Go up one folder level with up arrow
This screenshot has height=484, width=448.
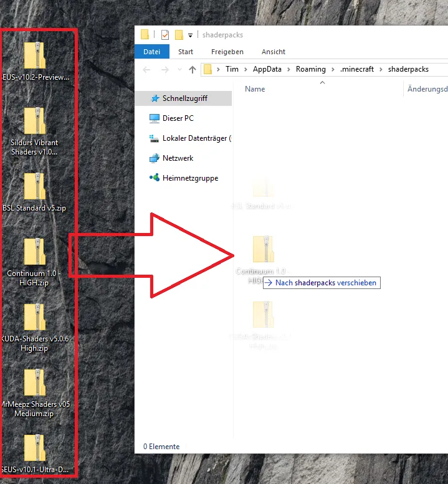tap(193, 69)
